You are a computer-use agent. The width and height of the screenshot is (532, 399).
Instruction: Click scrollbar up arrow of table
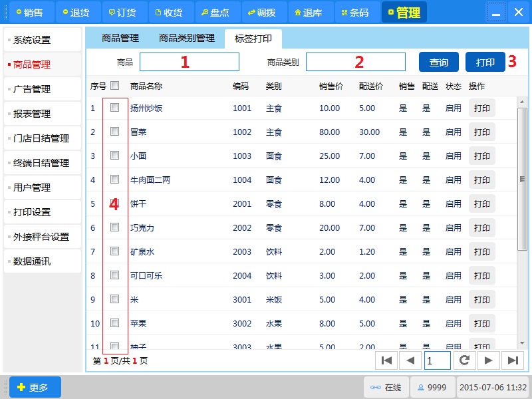[x=522, y=102]
